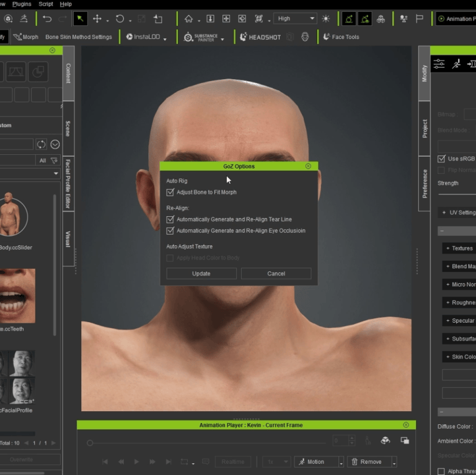Click the head icon beside Headshot
The image size is (476, 475).
[305, 37]
